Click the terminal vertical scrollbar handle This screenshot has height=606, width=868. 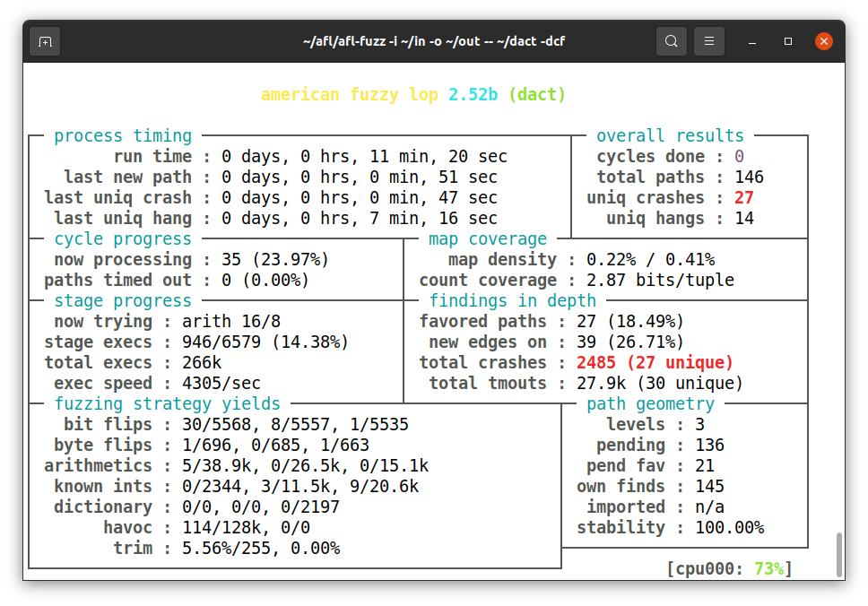tap(839, 555)
